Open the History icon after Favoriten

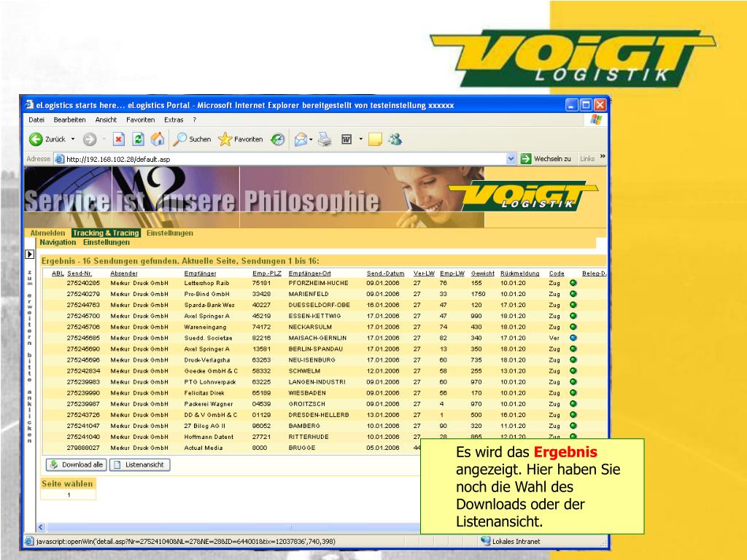278,139
